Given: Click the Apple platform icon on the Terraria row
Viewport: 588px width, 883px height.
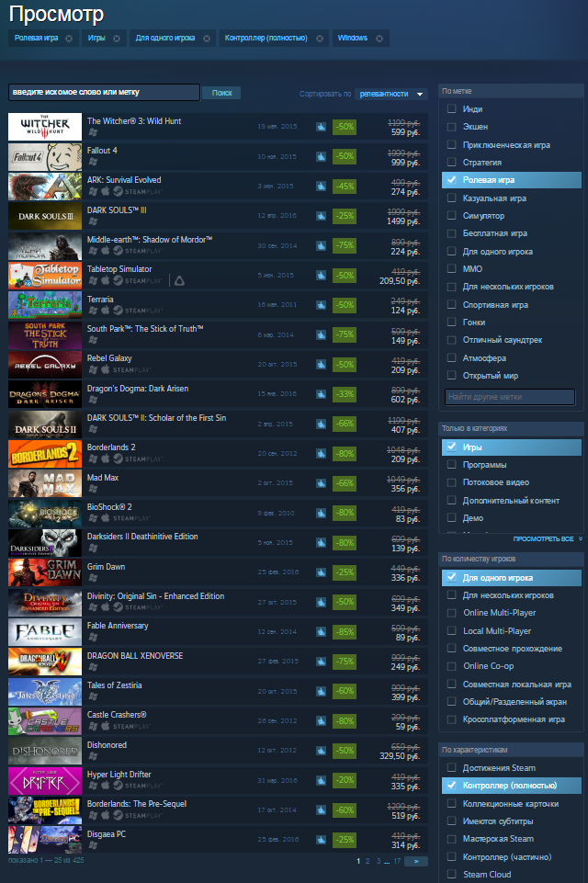Looking at the screenshot, I should click(x=106, y=311).
